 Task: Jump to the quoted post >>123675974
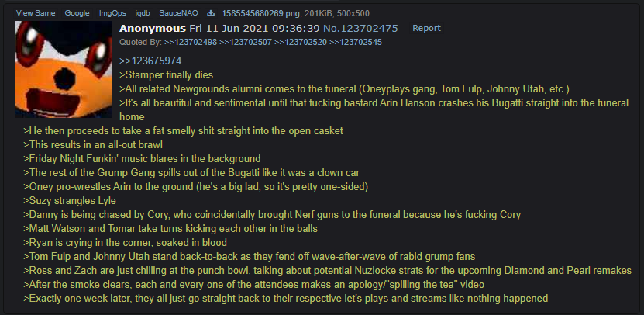(x=150, y=61)
